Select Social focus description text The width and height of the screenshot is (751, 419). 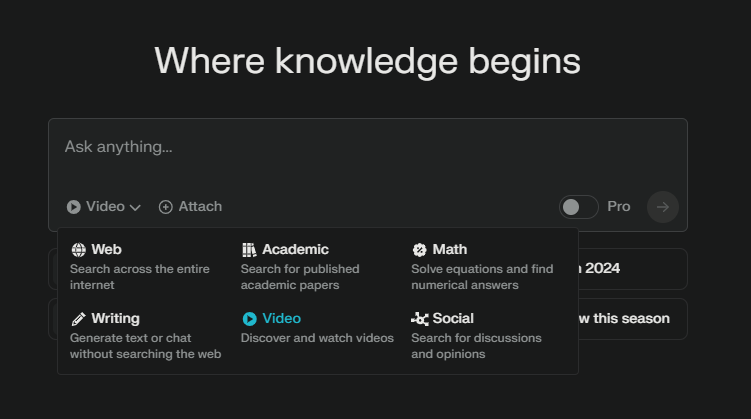tap(476, 346)
